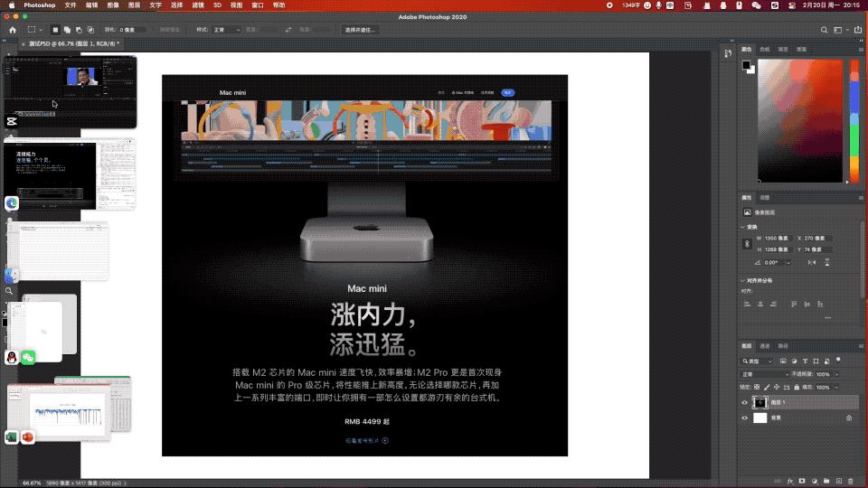
Task: Open the workspace switcher icon
Action: tap(839, 30)
